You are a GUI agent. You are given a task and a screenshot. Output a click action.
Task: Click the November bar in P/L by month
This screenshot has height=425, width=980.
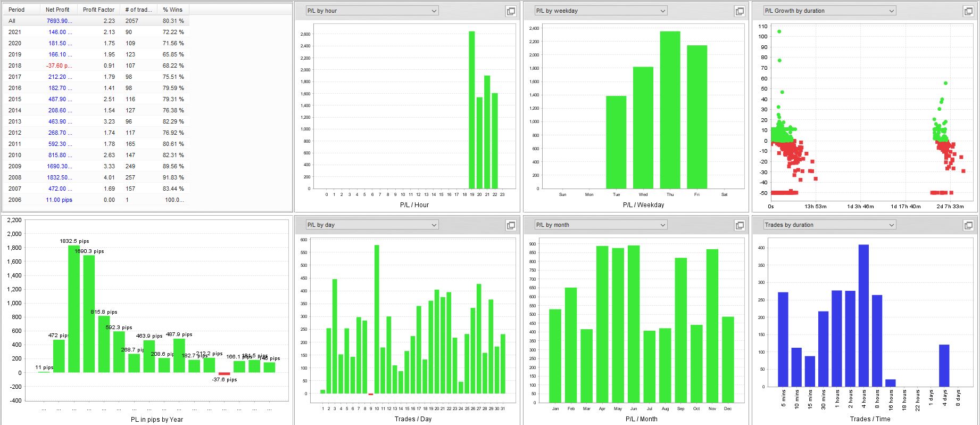pos(712,325)
